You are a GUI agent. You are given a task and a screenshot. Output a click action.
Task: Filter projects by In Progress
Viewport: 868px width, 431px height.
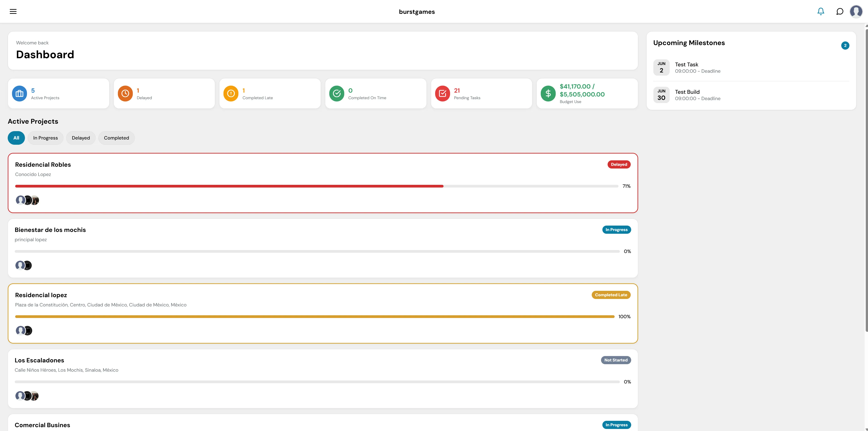click(x=46, y=138)
